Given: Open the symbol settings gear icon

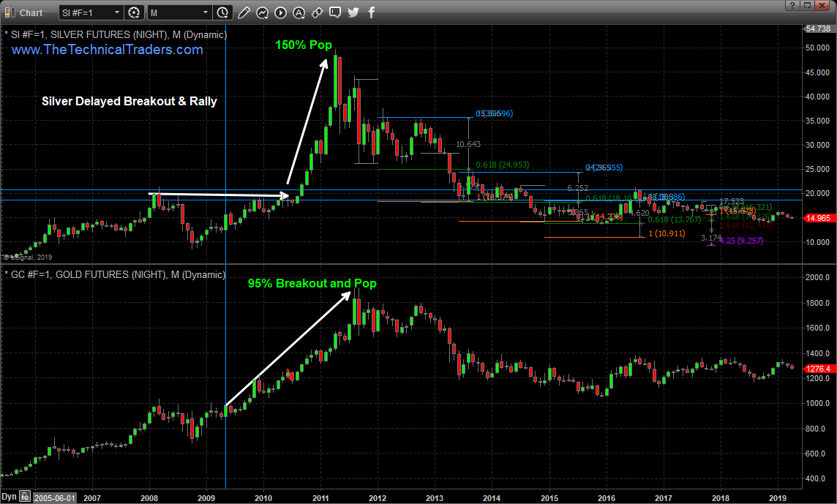Looking at the screenshot, I should [x=133, y=12].
